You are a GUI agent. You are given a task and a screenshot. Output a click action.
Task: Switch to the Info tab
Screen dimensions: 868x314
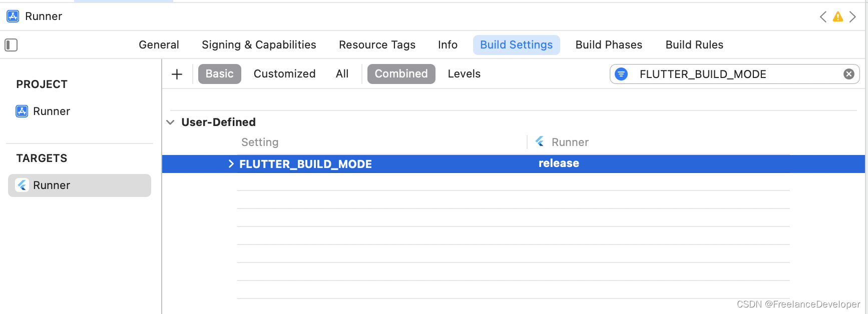point(448,45)
